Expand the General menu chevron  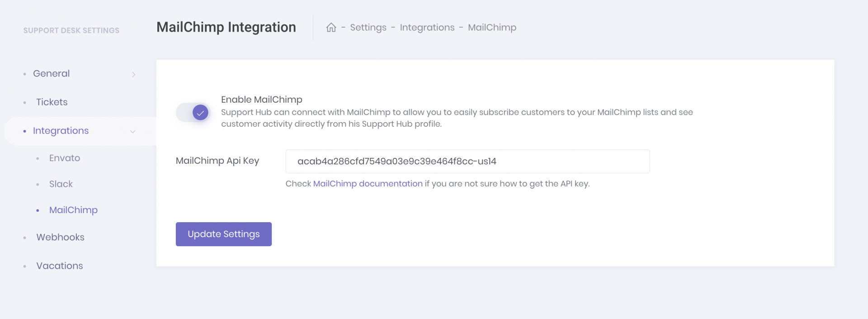click(133, 74)
